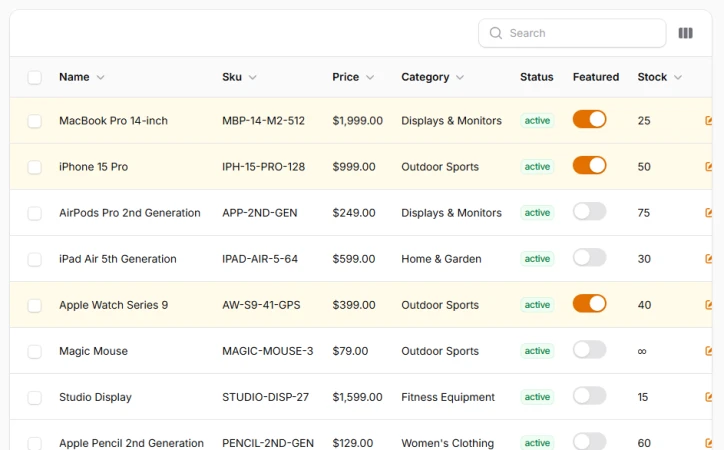Disable Featured toggle for MacBook Pro 14-inch

pyautogui.click(x=590, y=119)
